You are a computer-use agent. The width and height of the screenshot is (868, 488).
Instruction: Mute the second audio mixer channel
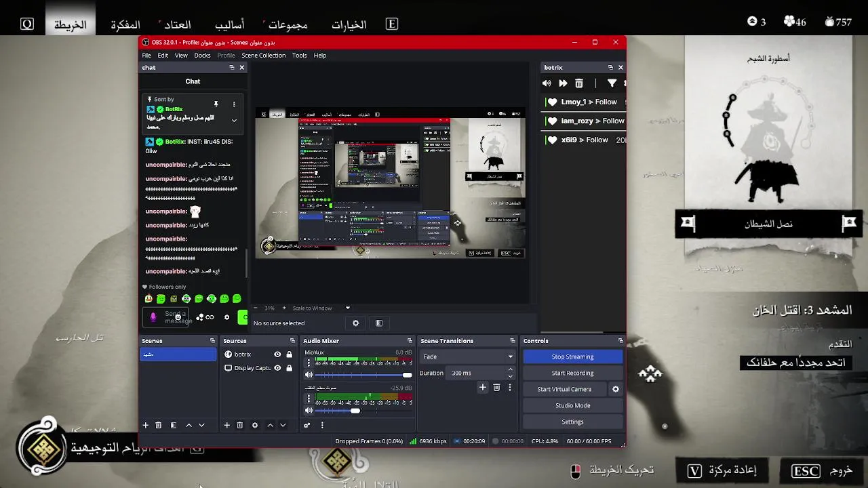(x=309, y=410)
